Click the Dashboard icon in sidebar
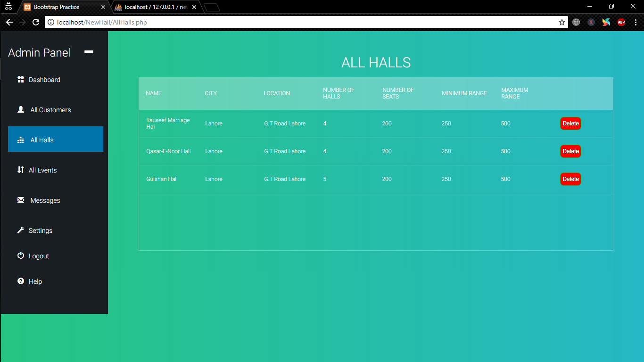 pyautogui.click(x=21, y=80)
